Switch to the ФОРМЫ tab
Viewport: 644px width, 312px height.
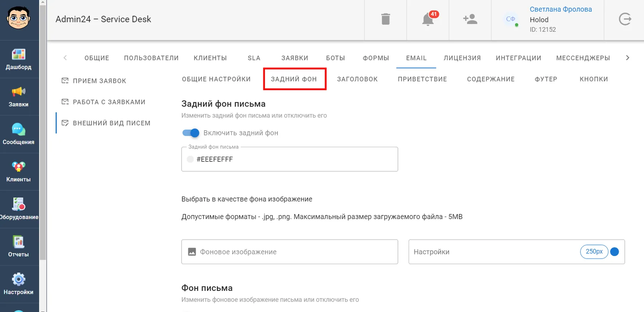(x=376, y=58)
